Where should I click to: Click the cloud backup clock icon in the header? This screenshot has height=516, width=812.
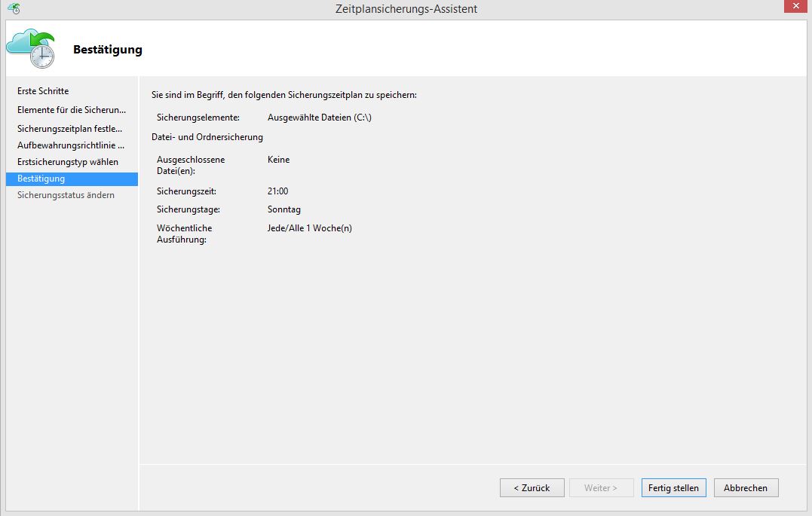point(30,47)
